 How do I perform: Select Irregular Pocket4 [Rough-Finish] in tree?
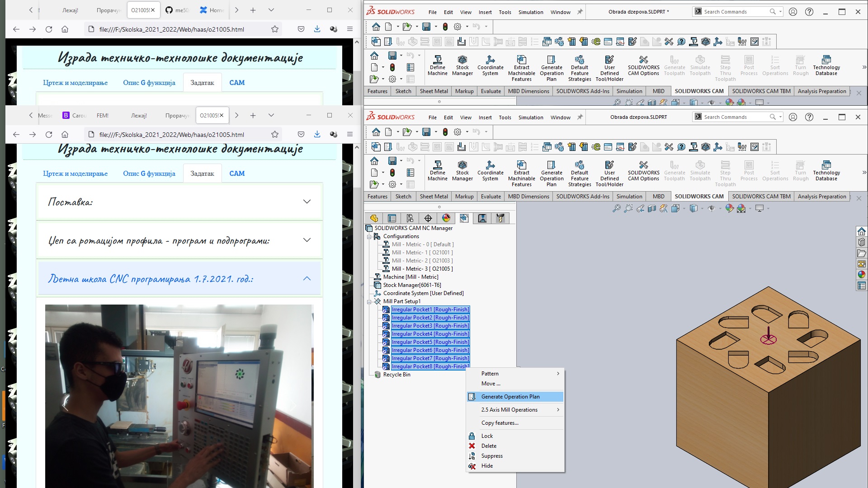[x=430, y=334]
